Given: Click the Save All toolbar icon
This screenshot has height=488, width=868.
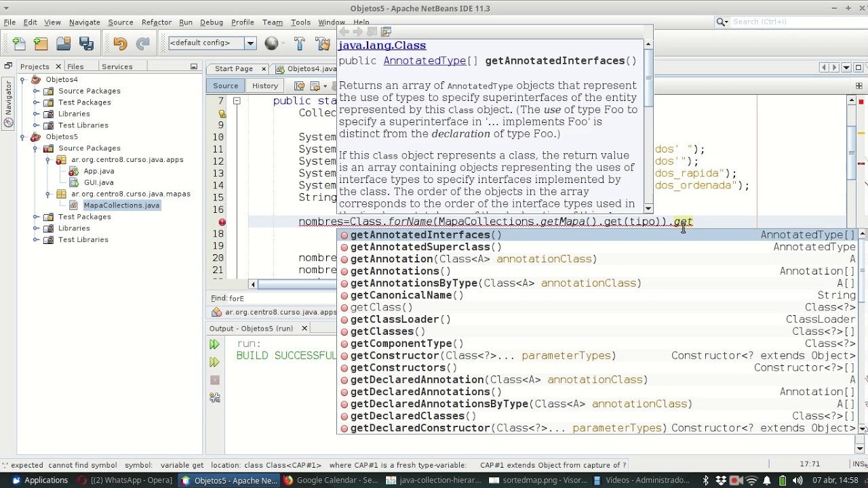Looking at the screenshot, I should tap(86, 43).
